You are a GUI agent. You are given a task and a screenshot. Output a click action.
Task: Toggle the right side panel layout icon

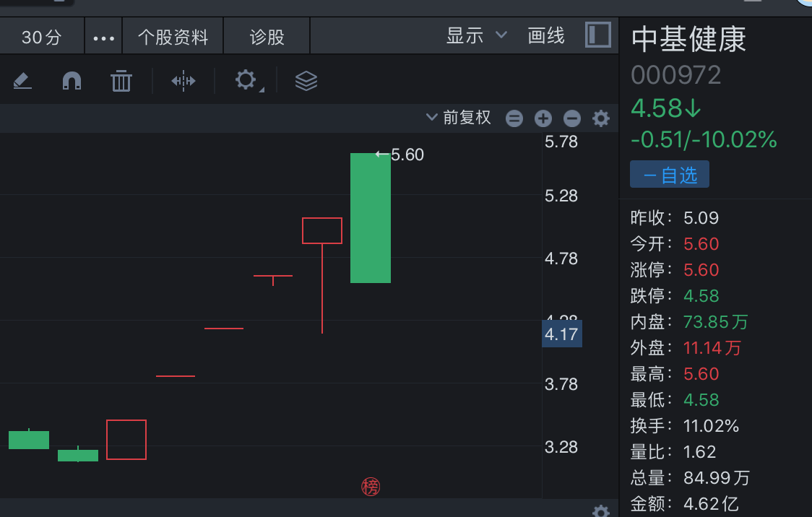(598, 35)
